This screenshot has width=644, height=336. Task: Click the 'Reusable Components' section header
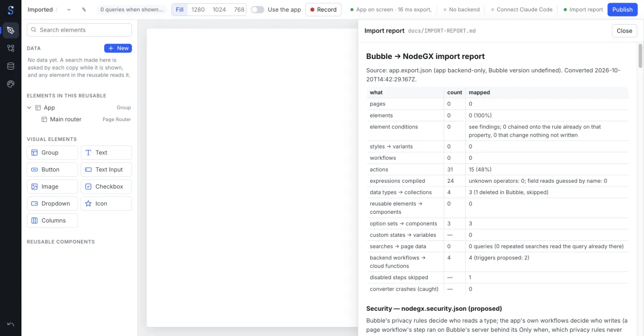click(x=61, y=242)
